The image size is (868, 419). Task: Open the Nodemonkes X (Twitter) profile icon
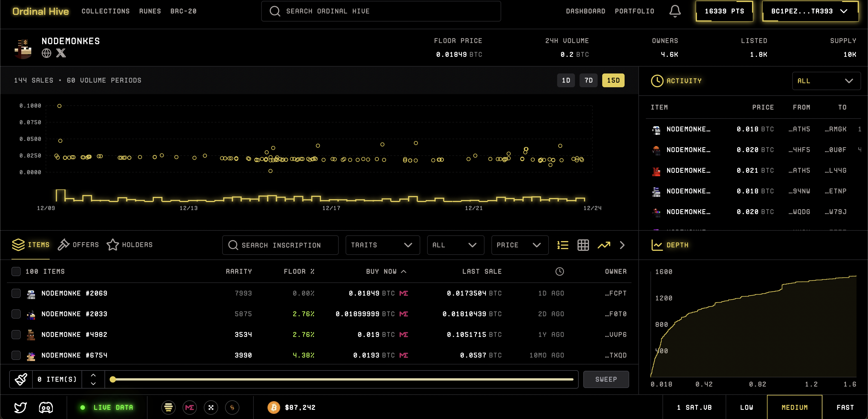61,53
